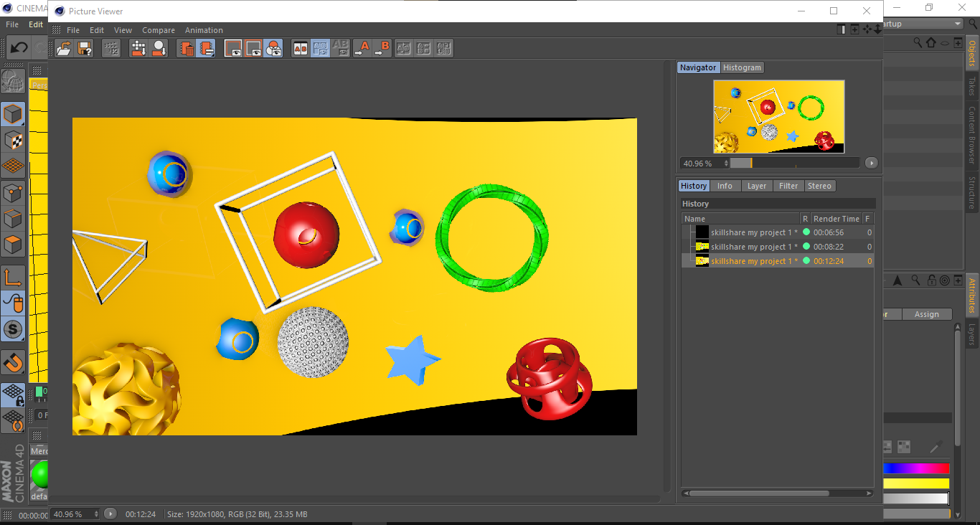
Task: Click the Name column header in History
Action: pyautogui.click(x=740, y=219)
